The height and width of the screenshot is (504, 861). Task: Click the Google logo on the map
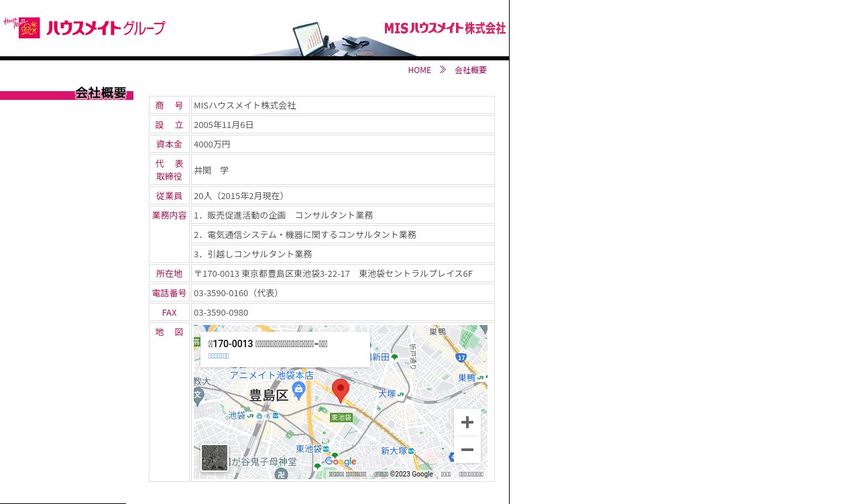pyautogui.click(x=341, y=462)
